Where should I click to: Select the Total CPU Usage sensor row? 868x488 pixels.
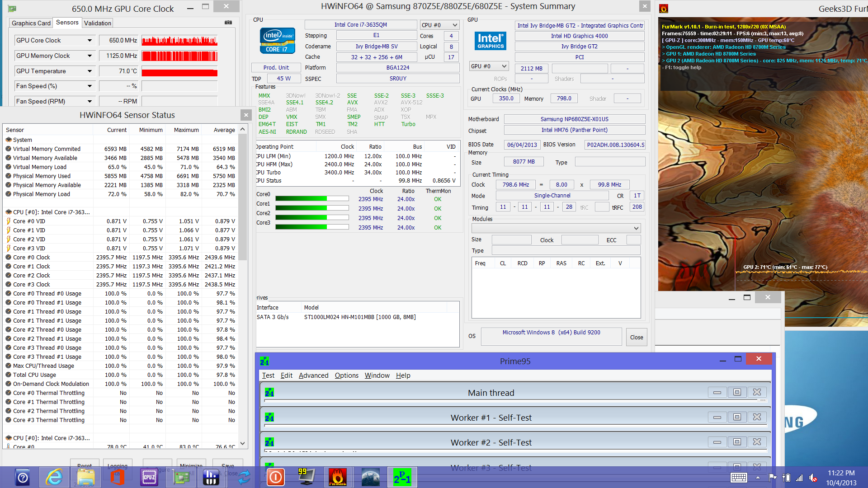(x=120, y=375)
